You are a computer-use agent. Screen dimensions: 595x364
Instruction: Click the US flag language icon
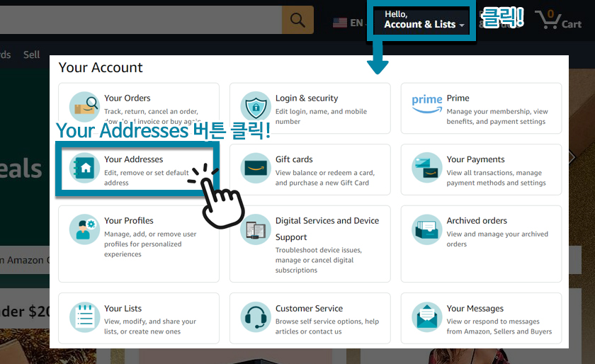coord(339,23)
